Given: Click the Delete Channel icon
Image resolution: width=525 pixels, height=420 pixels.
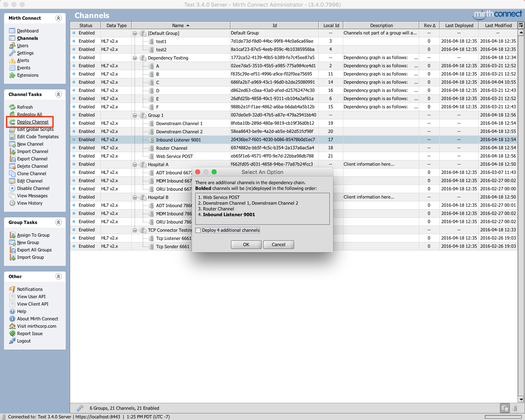Looking at the screenshot, I should (12, 166).
